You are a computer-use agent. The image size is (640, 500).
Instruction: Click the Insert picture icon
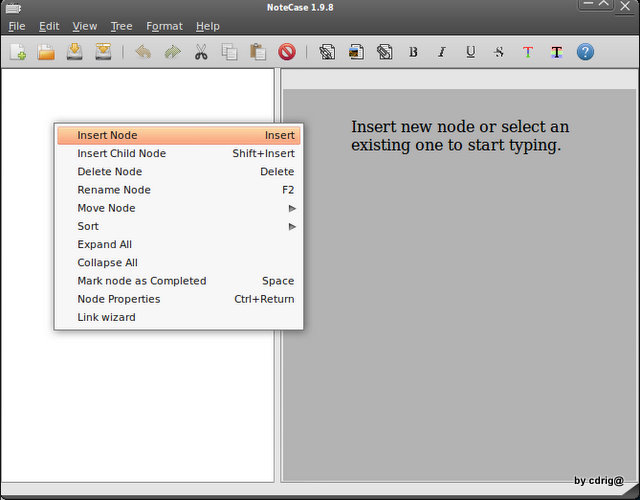coord(356,52)
